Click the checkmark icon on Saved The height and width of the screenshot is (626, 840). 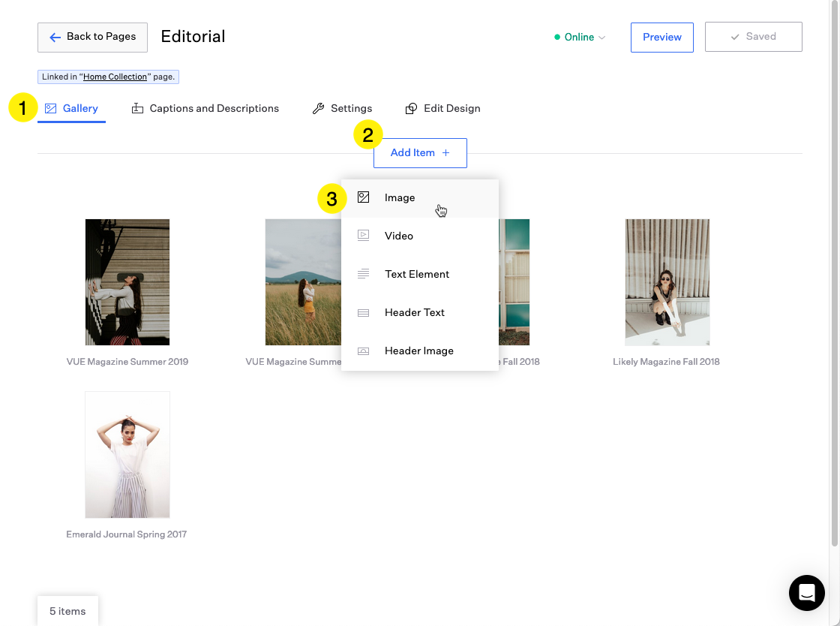tap(735, 37)
